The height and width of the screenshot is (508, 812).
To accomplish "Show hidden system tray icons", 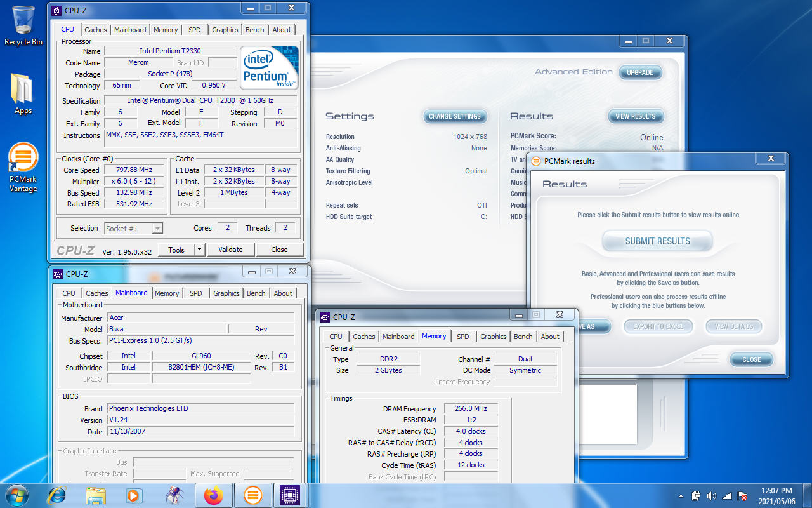I will 681,496.
